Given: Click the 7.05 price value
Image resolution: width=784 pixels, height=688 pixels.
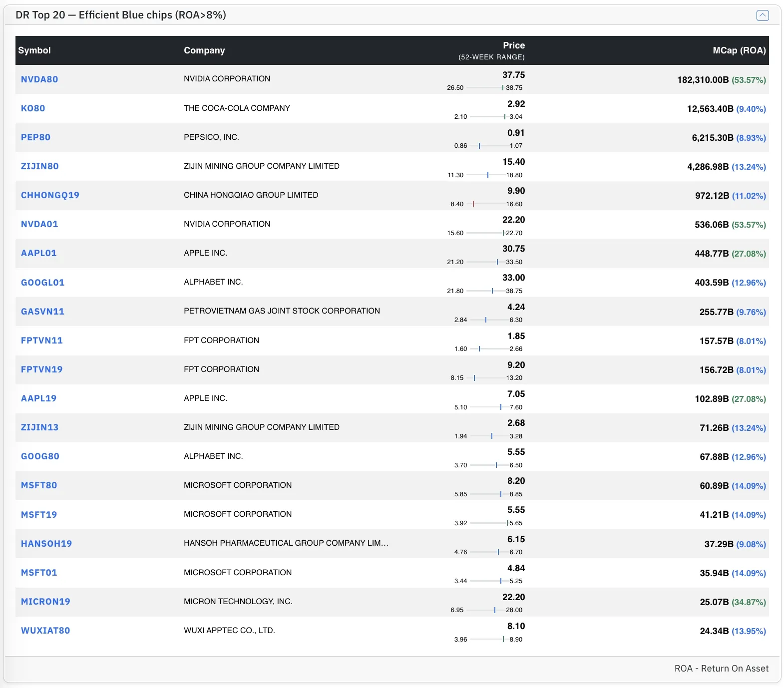Looking at the screenshot, I should pos(516,394).
